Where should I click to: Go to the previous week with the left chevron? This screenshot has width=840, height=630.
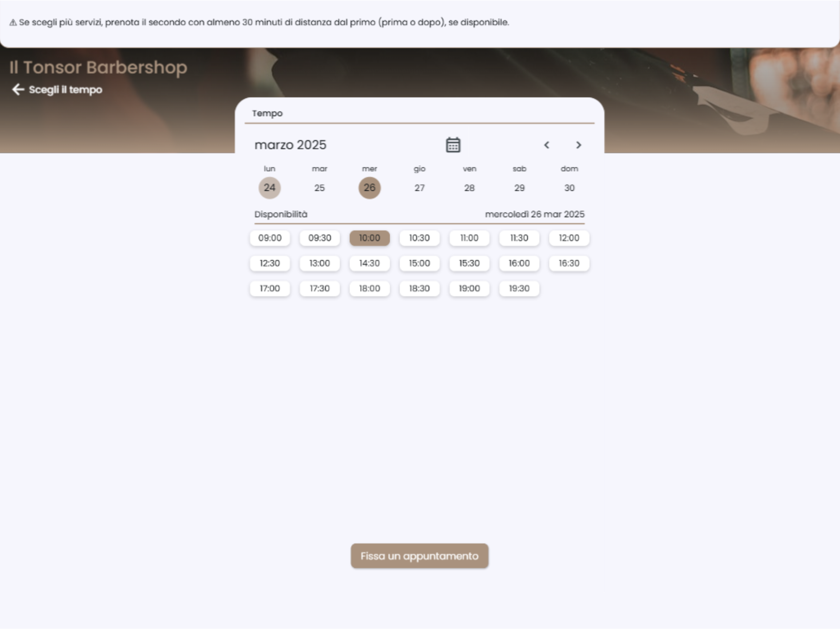[546, 145]
